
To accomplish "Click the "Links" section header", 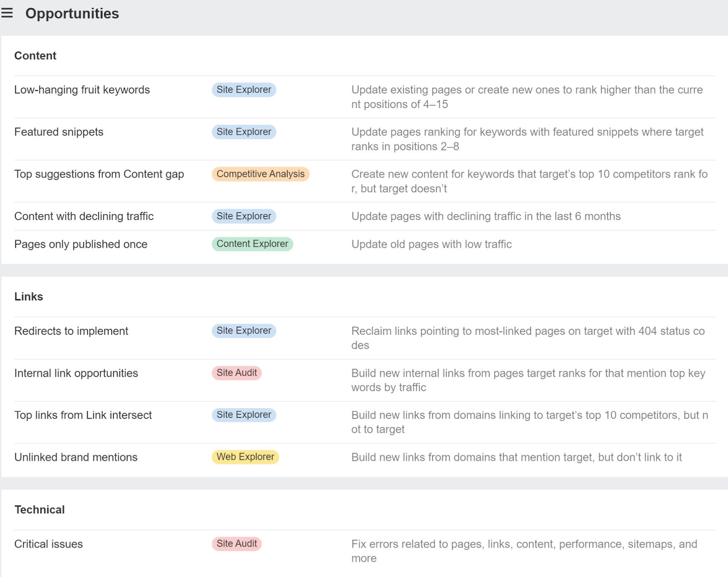I will (x=29, y=296).
